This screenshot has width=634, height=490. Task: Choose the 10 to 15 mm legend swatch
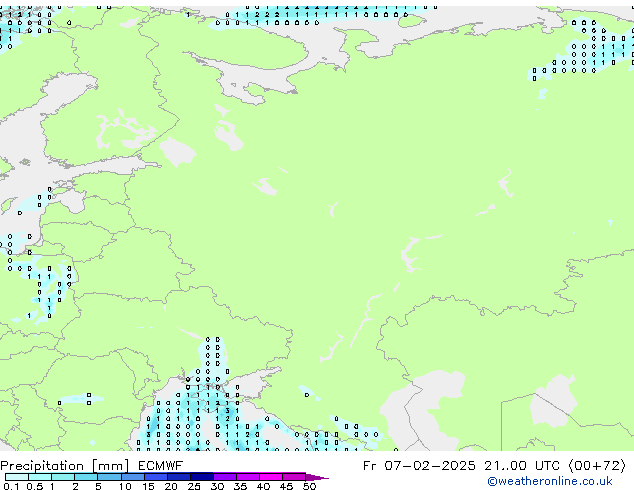[133, 477]
